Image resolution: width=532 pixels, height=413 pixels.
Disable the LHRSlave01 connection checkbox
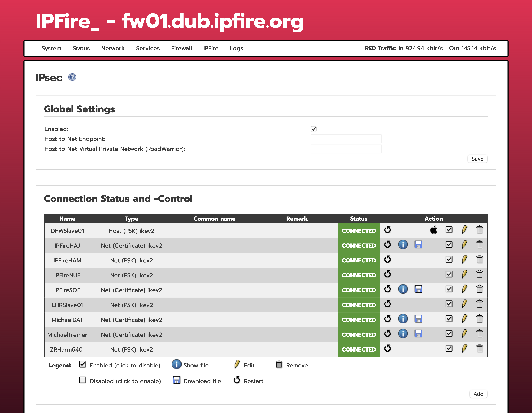point(449,304)
